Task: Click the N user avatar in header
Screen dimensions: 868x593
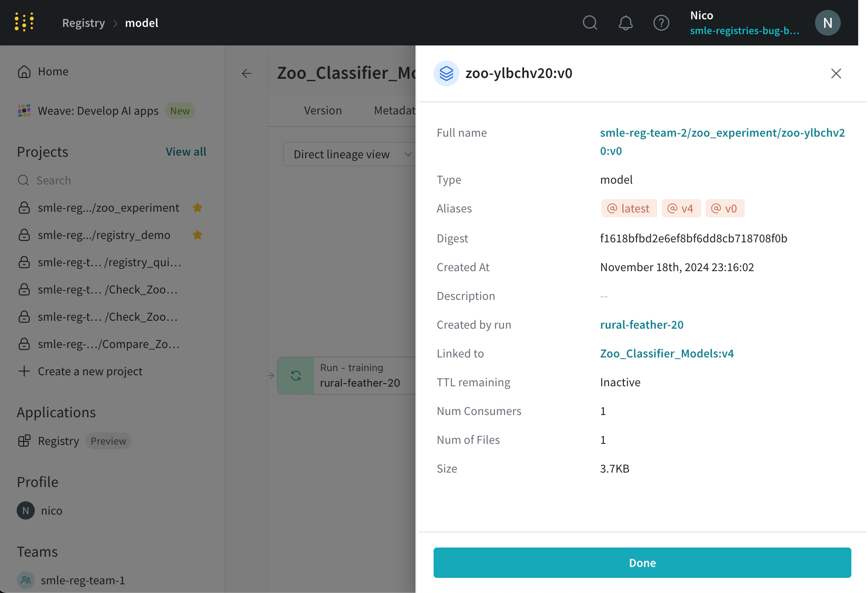Action: point(828,23)
